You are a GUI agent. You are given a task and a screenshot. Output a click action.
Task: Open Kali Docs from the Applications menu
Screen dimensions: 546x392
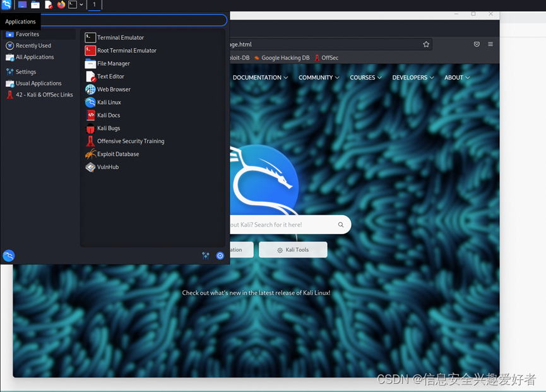point(108,115)
